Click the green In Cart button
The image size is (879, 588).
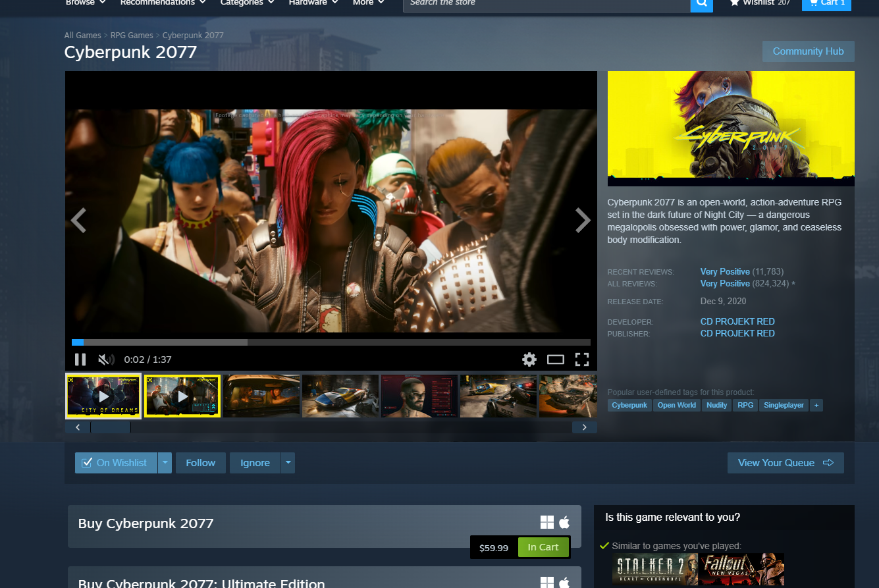543,547
